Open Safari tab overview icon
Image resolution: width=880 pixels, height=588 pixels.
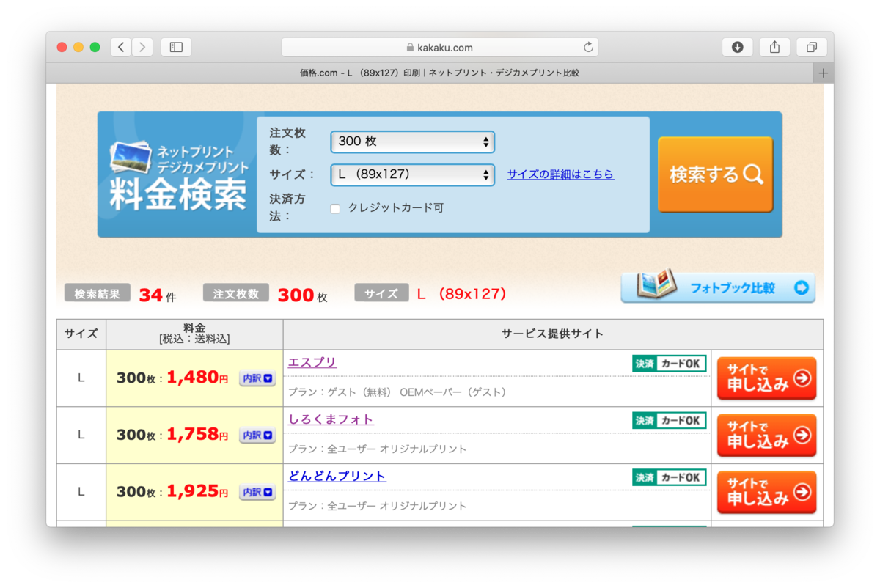tap(811, 46)
